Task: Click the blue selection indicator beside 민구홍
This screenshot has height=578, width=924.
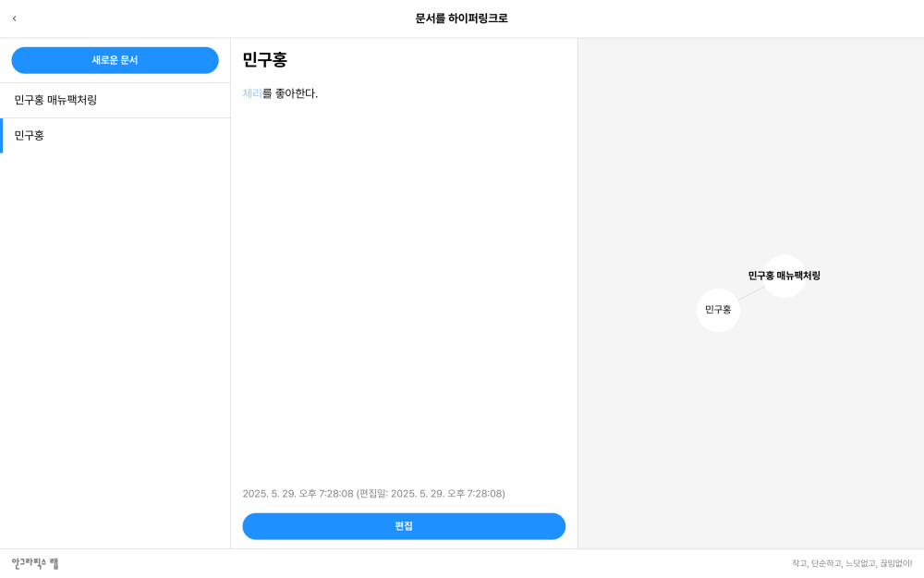Action: pos(1,136)
